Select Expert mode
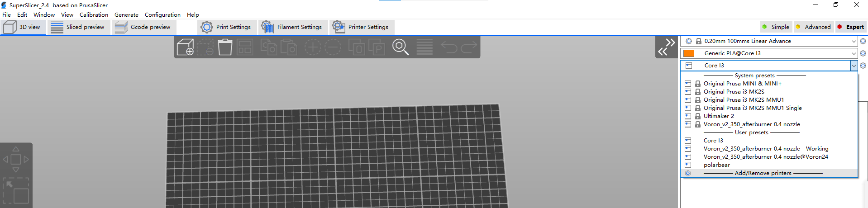The image size is (868, 208). (851, 27)
